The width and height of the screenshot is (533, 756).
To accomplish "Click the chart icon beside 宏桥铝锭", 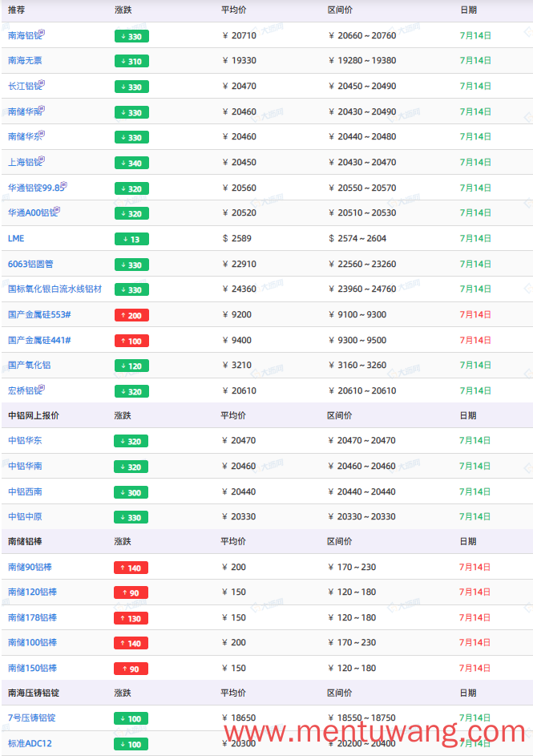I will pos(42,388).
